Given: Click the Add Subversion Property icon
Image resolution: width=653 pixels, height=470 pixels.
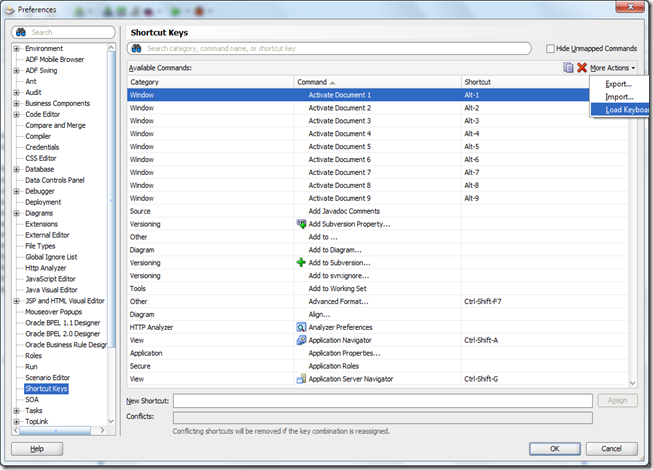Looking at the screenshot, I should click(x=301, y=224).
